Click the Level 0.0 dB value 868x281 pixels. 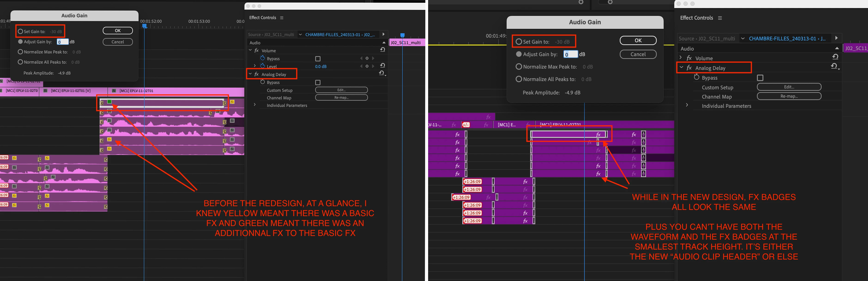[321, 66]
